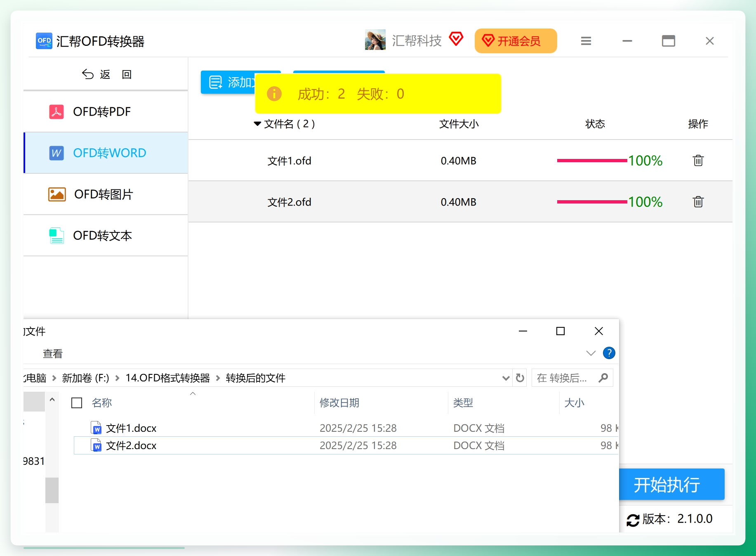This screenshot has height=556, width=756.
Task: Click the 操作 column header
Action: 698,124
